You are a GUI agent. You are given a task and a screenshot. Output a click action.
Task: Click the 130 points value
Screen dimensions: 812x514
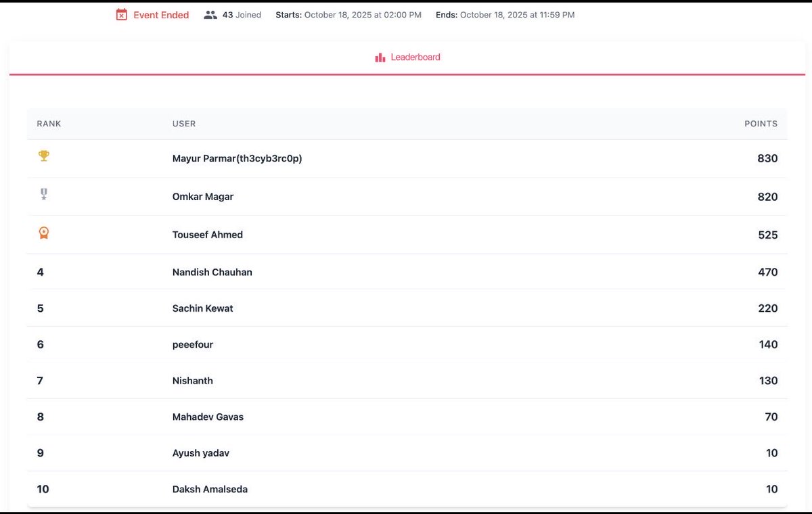click(768, 381)
